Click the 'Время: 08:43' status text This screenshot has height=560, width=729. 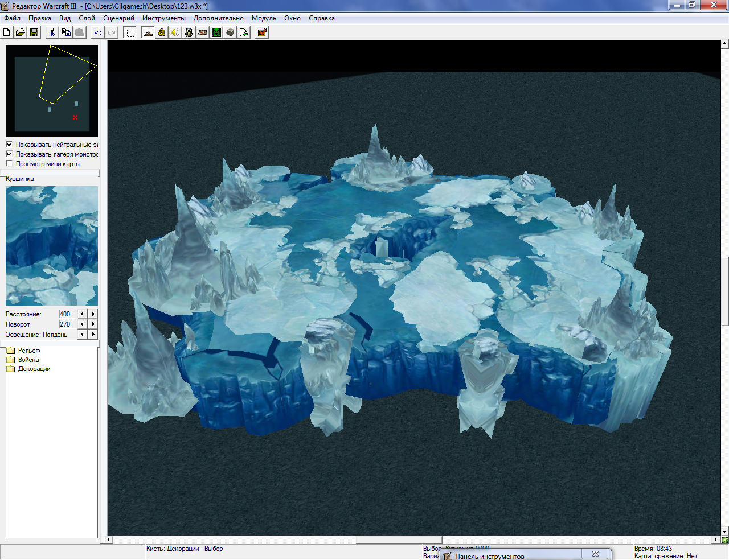point(653,549)
